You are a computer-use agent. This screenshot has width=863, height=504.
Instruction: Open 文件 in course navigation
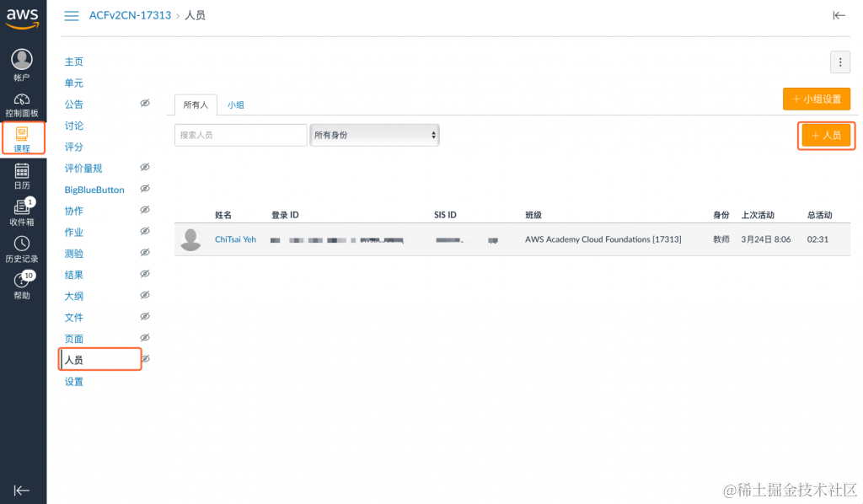[x=74, y=318]
